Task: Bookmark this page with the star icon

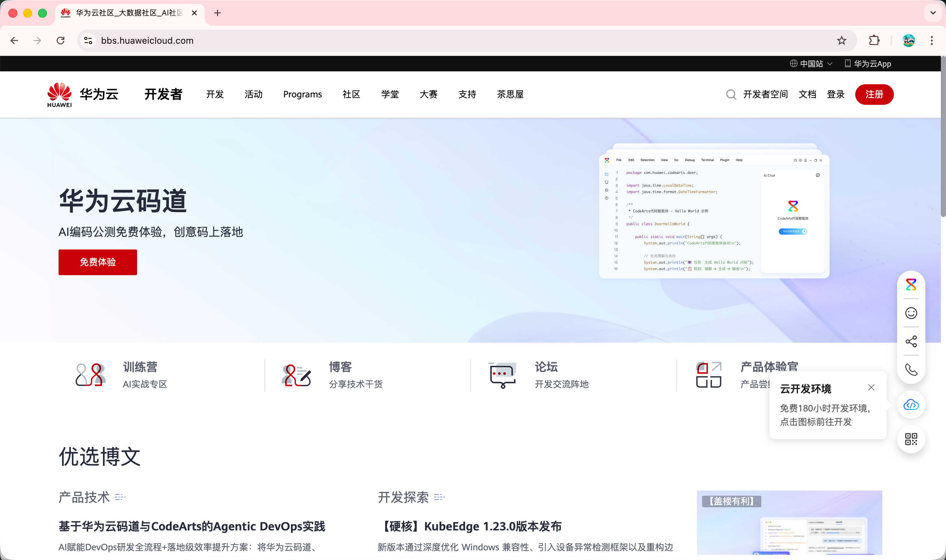Action: 841,41
